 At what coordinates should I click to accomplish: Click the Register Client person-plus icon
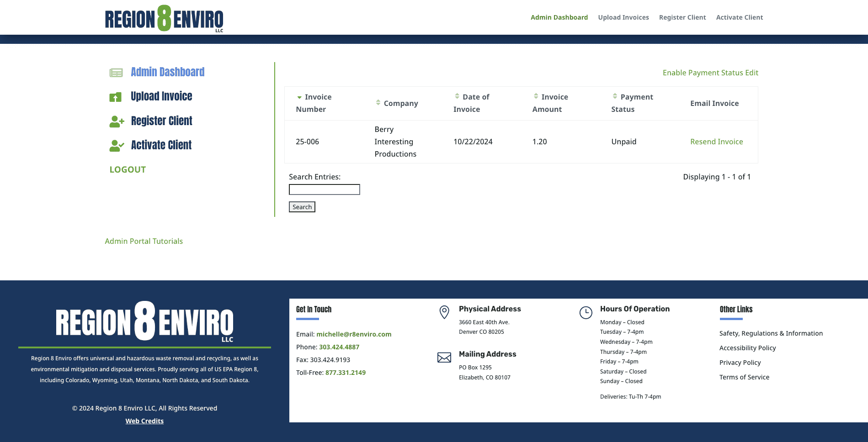tap(117, 121)
